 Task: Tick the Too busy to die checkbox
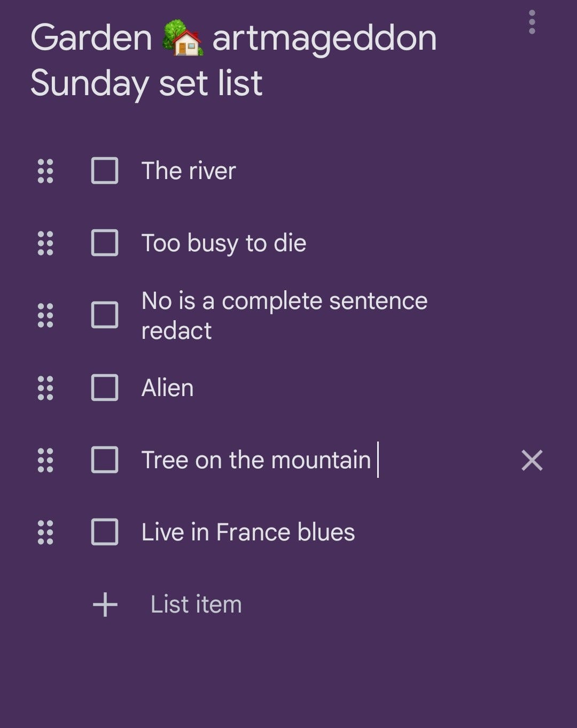pos(105,243)
